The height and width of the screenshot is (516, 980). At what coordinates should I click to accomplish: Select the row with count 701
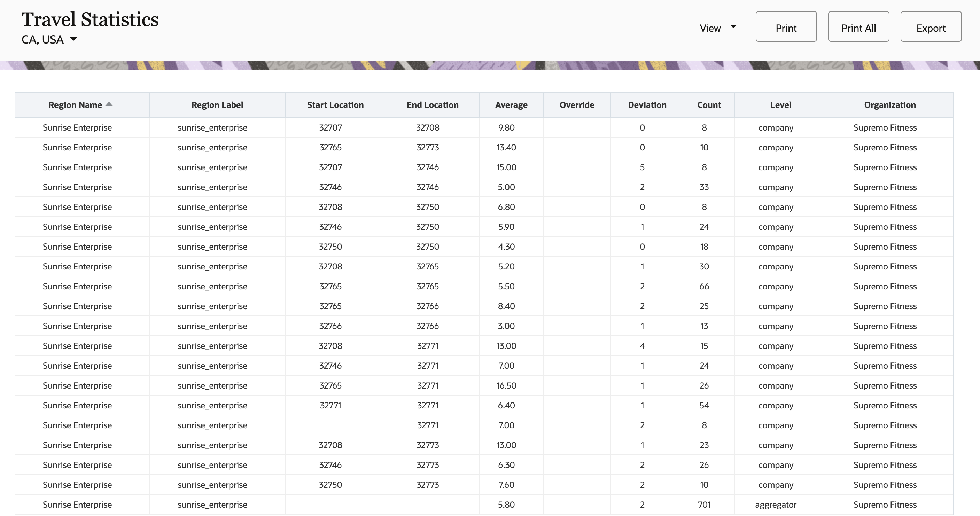(704, 505)
